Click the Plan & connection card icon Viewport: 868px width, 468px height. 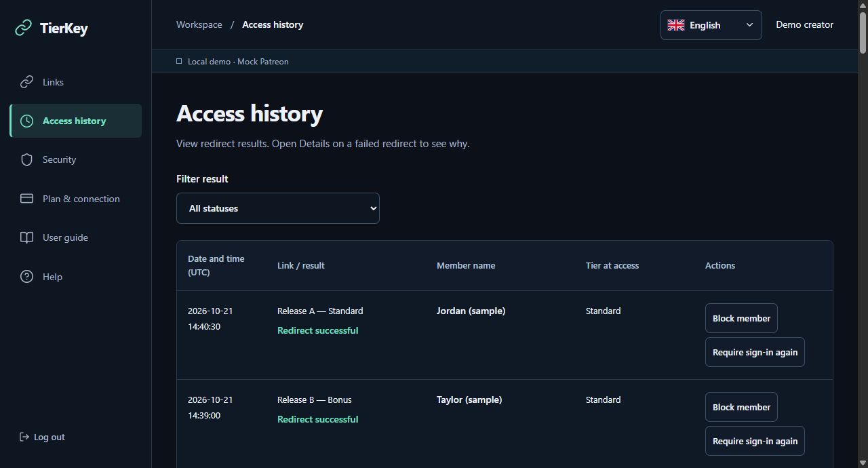[x=26, y=199]
